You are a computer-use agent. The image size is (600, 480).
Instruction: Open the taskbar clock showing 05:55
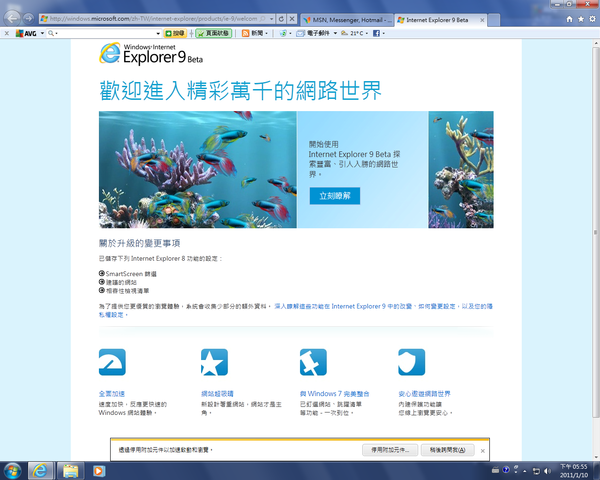point(574,471)
